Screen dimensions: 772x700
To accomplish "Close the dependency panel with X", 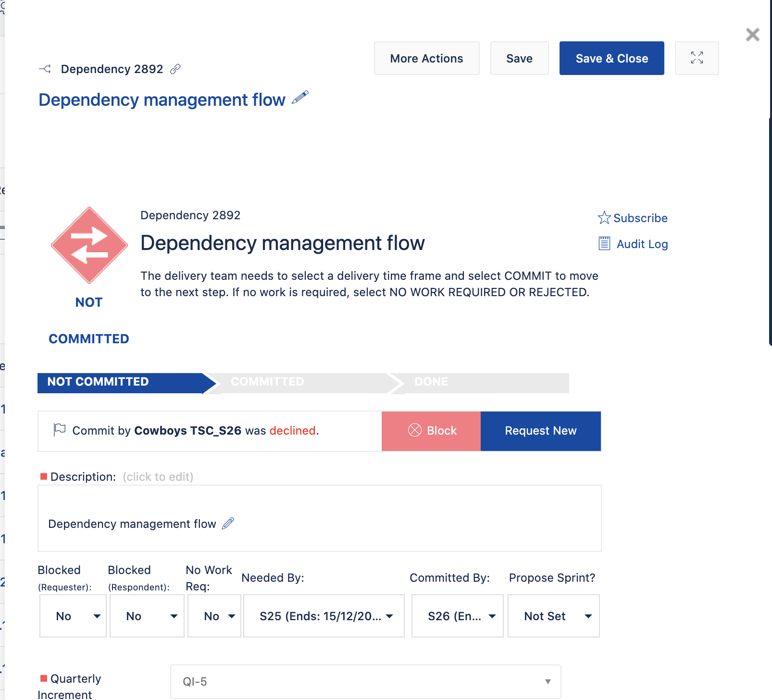I will coord(752,35).
